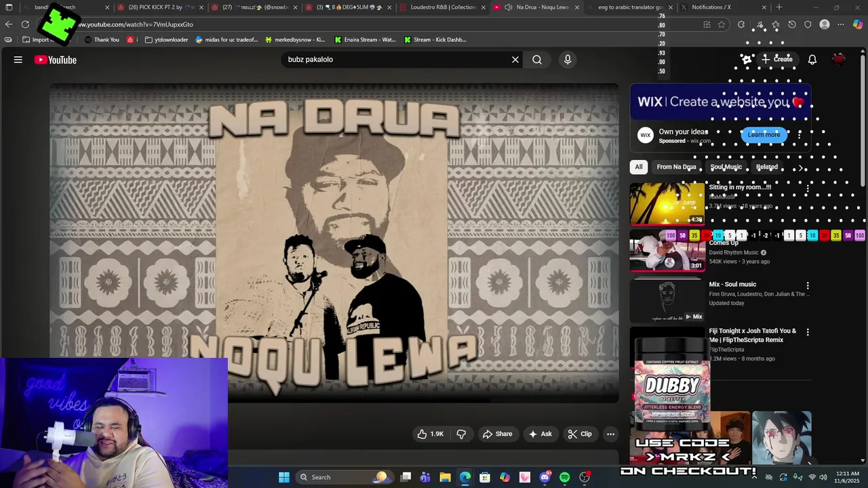Select the Related chip
This screenshot has height=488, width=868.
coord(767,167)
